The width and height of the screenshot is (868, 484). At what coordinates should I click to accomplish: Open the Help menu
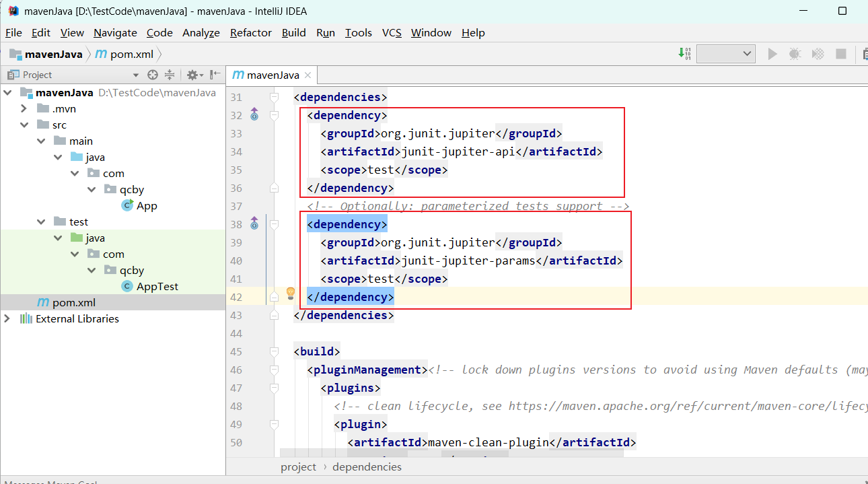[473, 32]
